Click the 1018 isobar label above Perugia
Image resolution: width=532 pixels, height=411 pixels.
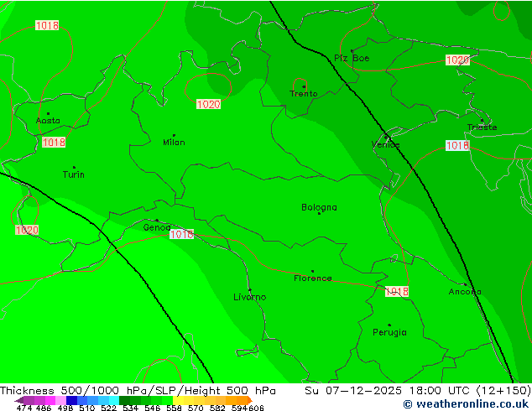[x=397, y=292]
